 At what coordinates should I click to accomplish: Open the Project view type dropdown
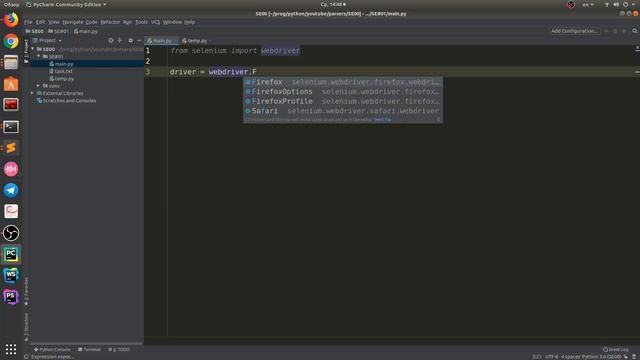[47, 40]
